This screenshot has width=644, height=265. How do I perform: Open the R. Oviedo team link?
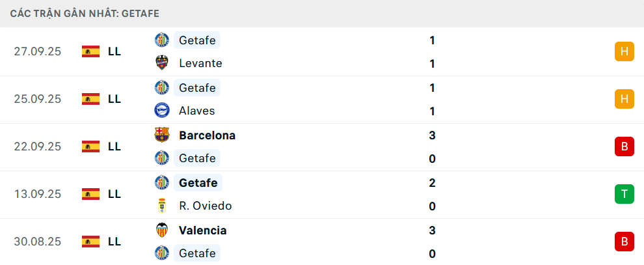(x=205, y=206)
